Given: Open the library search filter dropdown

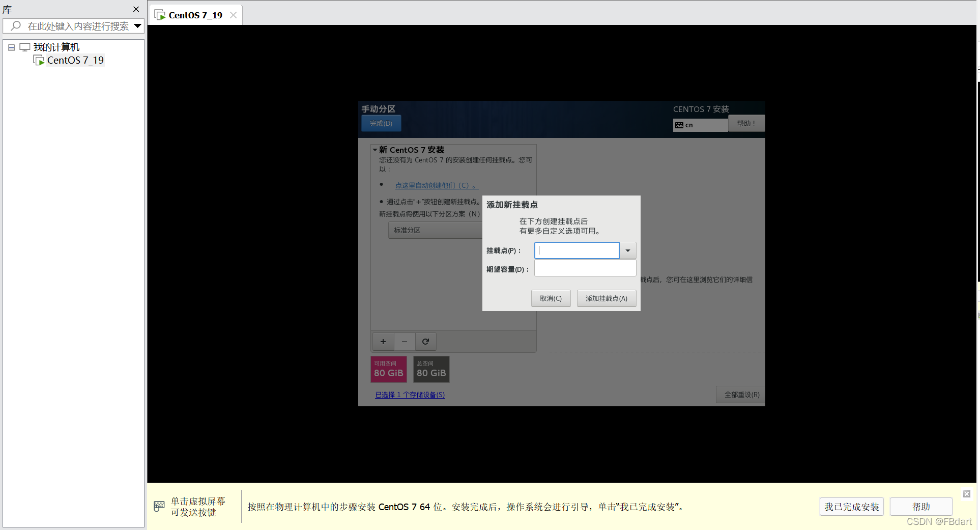Looking at the screenshot, I should click(136, 26).
